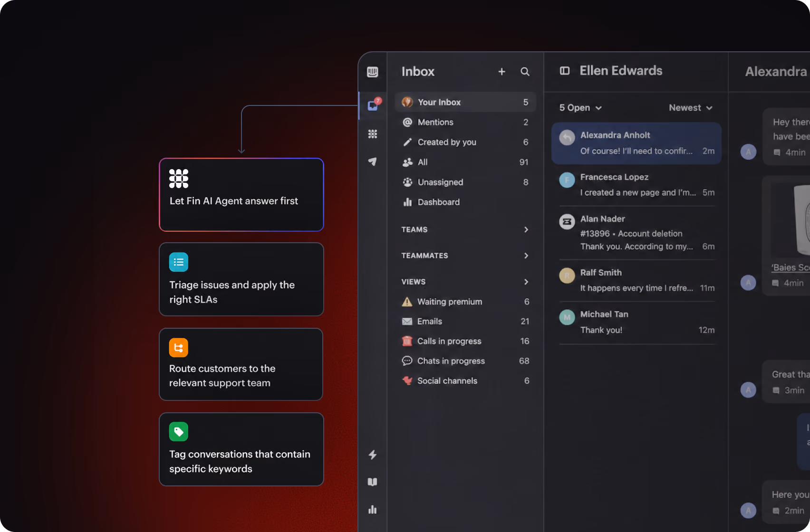The width and height of the screenshot is (810, 532).
Task: Click the Inbox title text
Action: point(418,71)
